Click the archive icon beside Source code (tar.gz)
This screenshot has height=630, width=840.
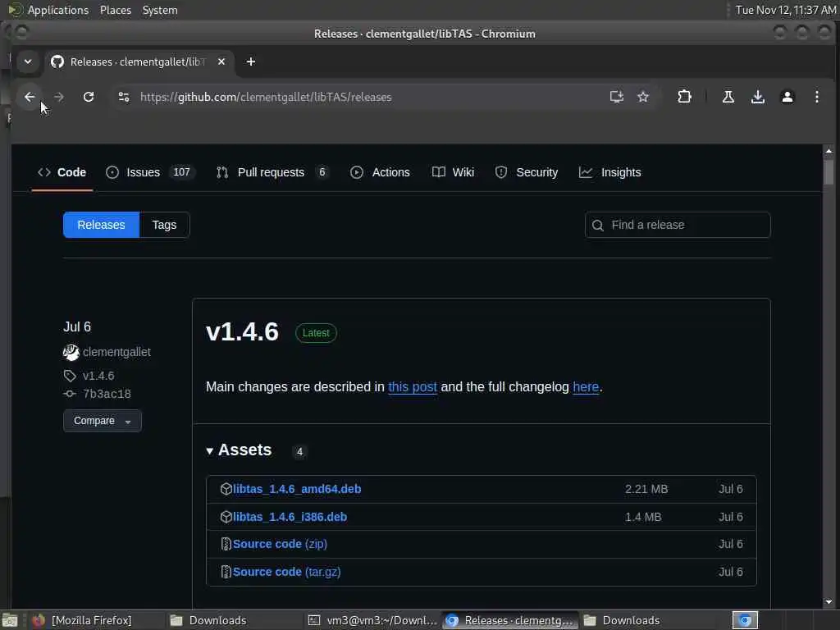click(x=226, y=572)
